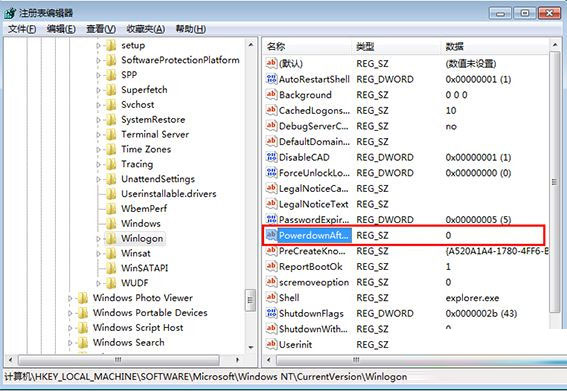Click the tree pane horizontal scroll right arrow
The image size is (567, 391).
237,360
